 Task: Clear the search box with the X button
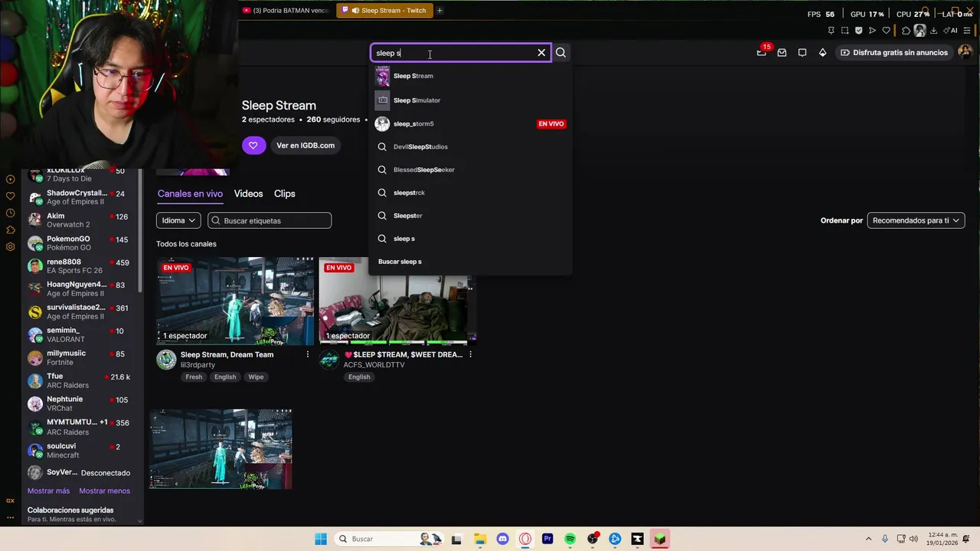[x=541, y=53]
